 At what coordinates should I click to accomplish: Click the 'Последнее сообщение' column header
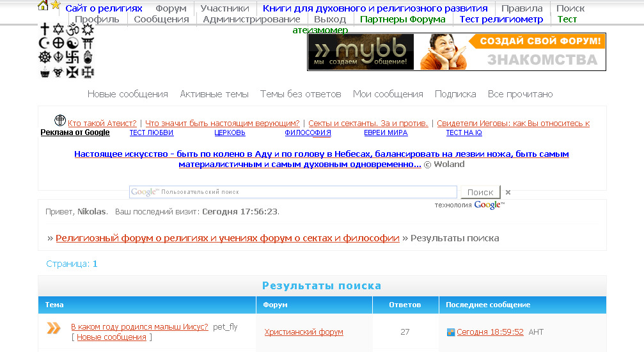(488, 305)
